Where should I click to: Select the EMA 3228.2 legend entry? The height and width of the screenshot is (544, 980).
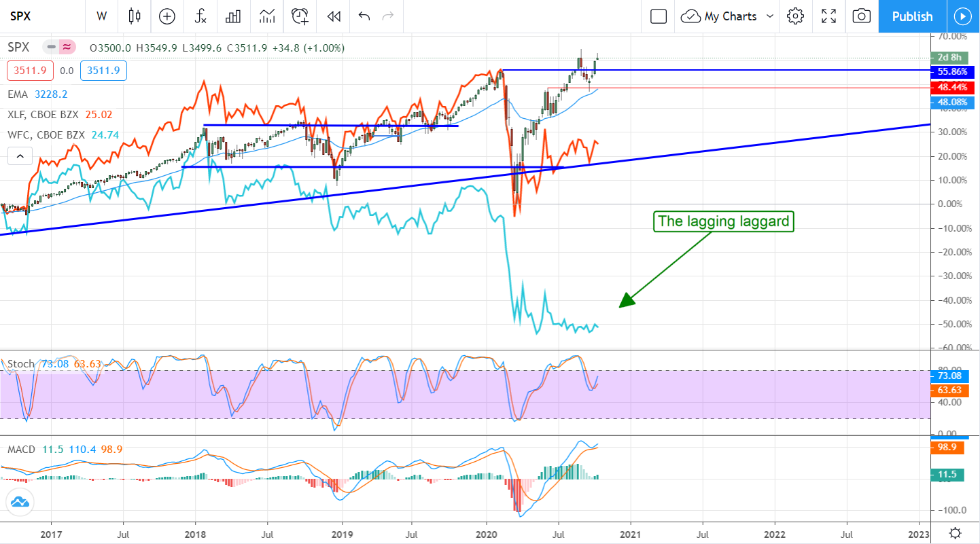point(37,94)
